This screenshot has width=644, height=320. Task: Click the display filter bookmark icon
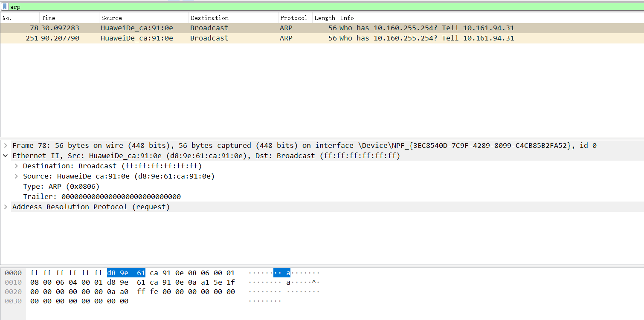click(5, 7)
